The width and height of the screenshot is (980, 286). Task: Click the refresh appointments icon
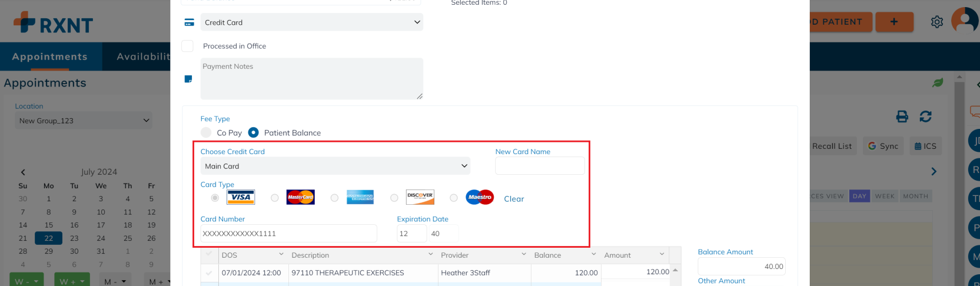pos(925,117)
